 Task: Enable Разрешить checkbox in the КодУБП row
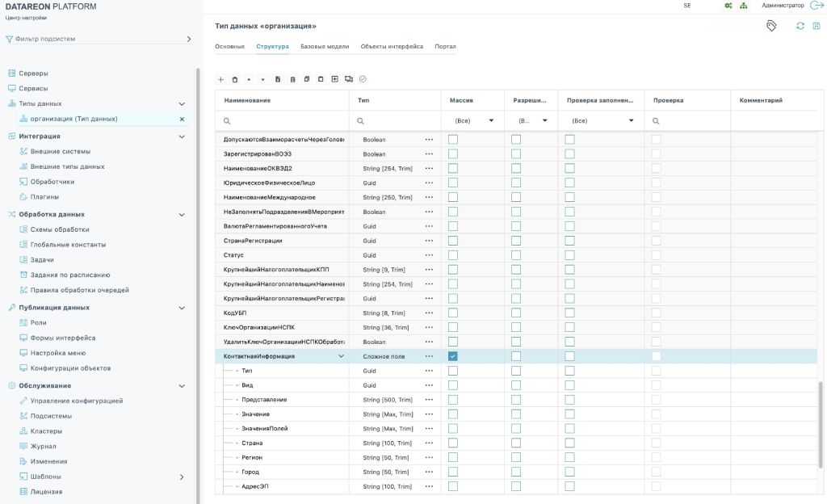pos(516,313)
